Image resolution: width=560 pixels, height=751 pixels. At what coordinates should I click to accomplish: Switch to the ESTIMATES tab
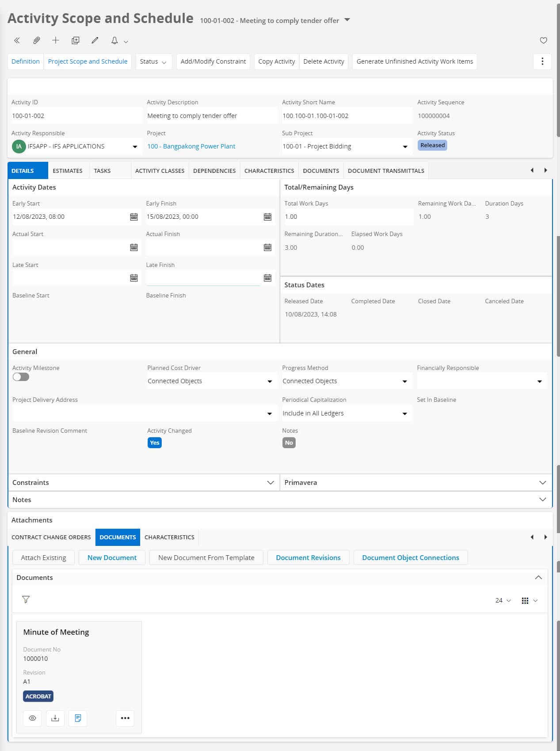tap(68, 171)
